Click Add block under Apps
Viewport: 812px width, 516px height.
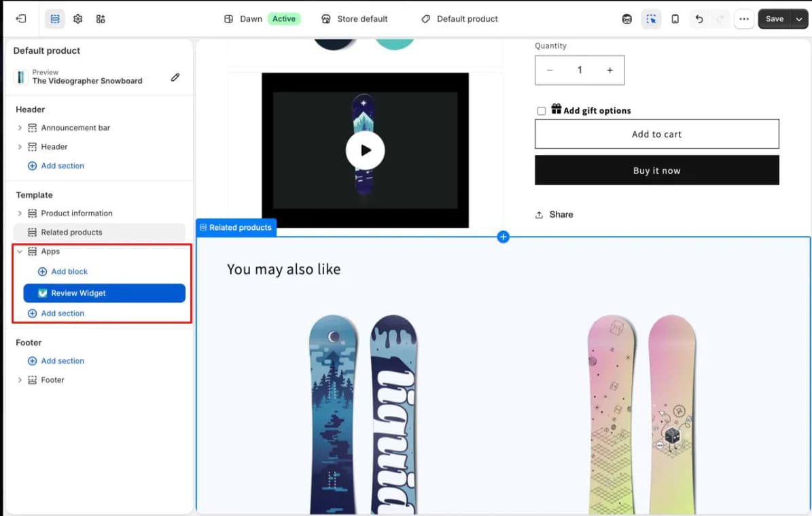tap(63, 271)
